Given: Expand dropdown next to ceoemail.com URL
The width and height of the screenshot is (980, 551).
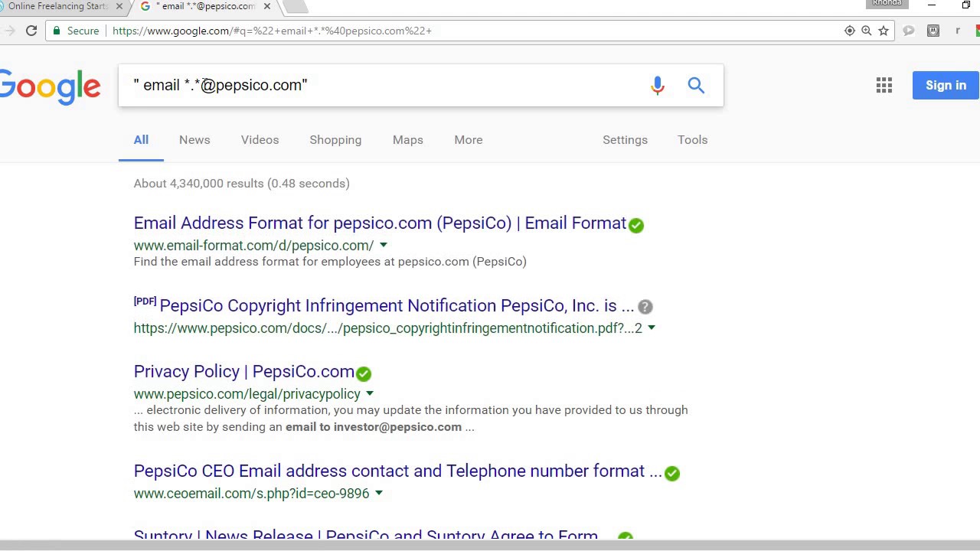Looking at the screenshot, I should [x=379, y=494].
